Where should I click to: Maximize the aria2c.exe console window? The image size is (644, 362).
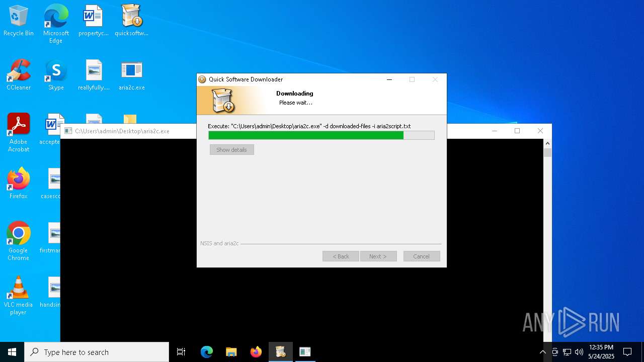coord(517,131)
